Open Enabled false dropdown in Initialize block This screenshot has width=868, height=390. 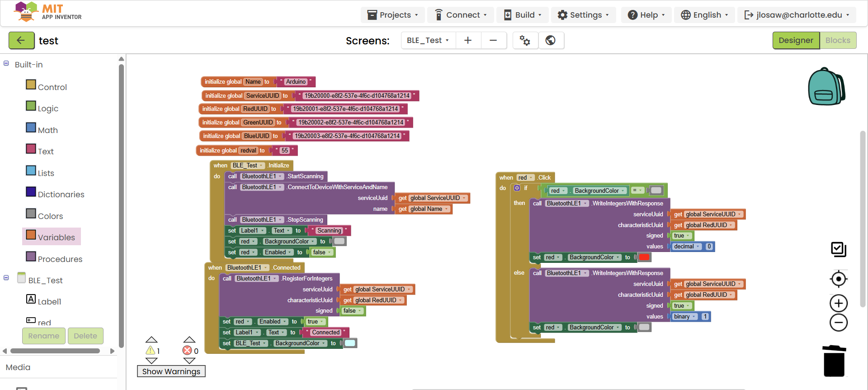[323, 252]
